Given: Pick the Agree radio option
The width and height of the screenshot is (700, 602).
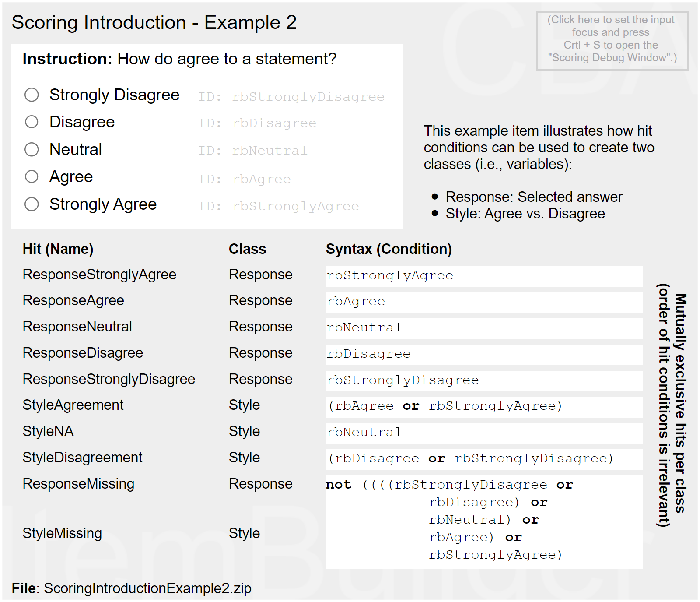Looking at the screenshot, I should (x=31, y=176).
